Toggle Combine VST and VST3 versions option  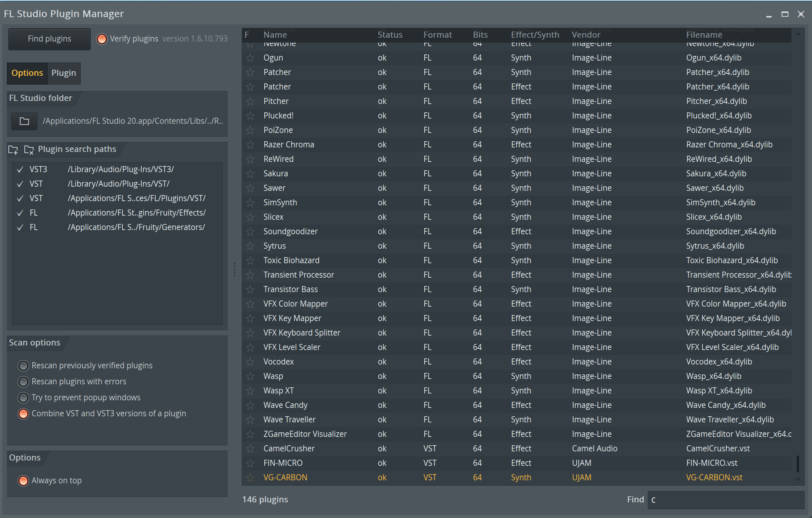coord(24,414)
